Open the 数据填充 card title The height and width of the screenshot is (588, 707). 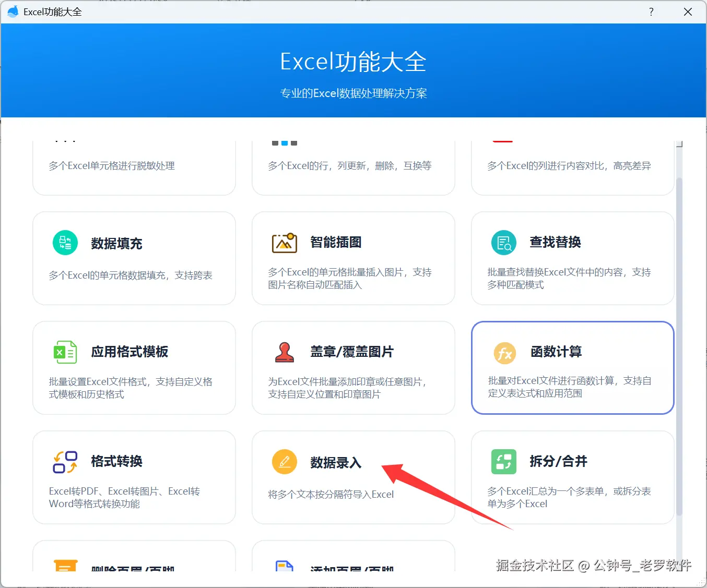(116, 244)
